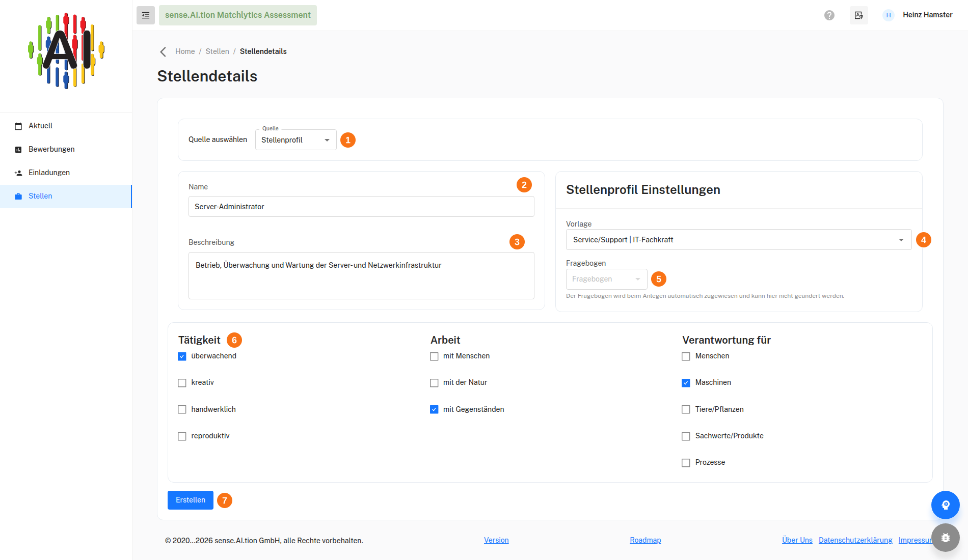Check the kreativ checkbox
The image size is (968, 560).
[x=182, y=383]
